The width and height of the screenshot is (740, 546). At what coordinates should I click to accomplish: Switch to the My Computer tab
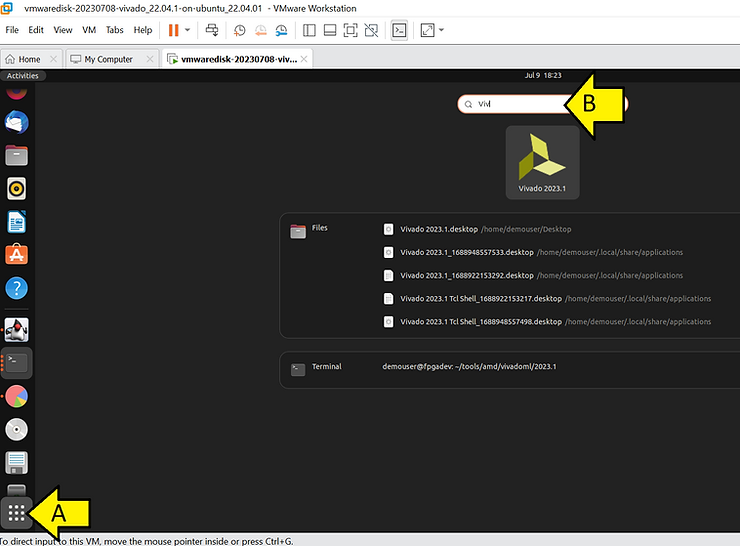pyautogui.click(x=108, y=59)
